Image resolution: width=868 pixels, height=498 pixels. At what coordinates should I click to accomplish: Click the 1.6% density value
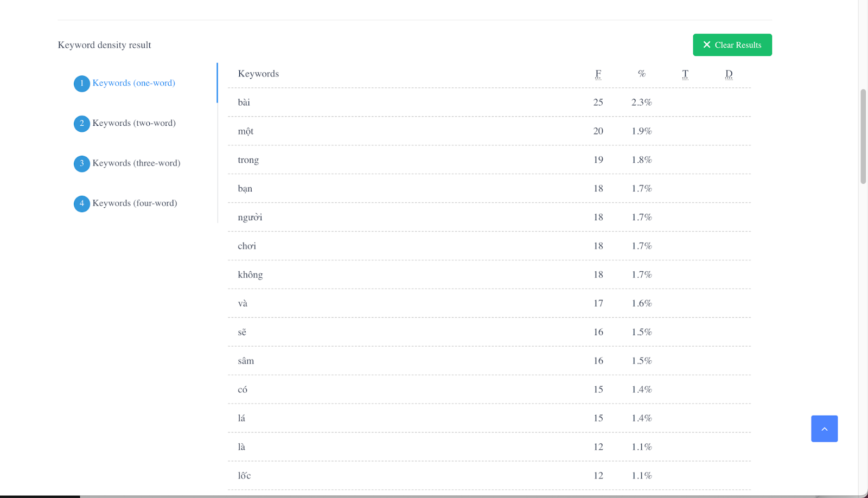(x=641, y=303)
